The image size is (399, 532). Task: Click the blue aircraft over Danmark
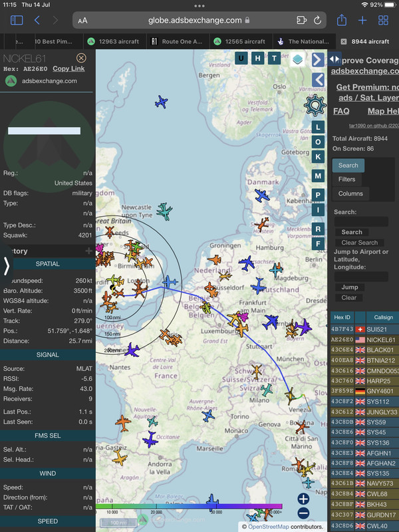(x=261, y=196)
